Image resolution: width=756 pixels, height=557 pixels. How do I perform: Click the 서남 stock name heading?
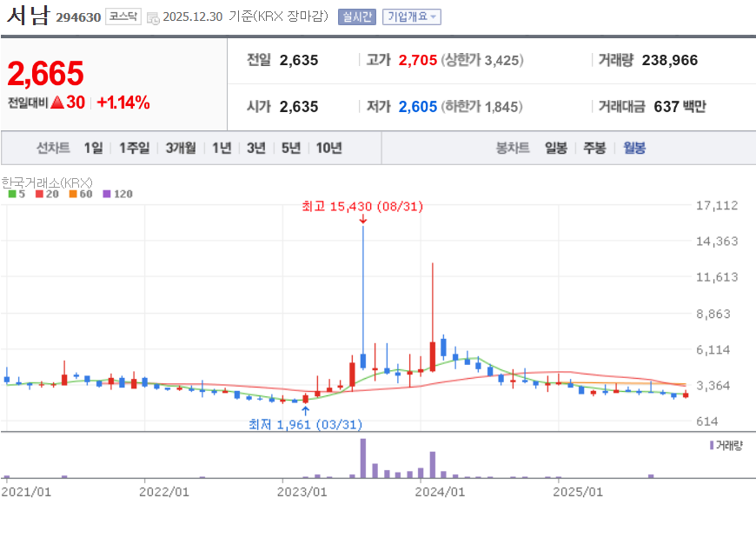[x=28, y=15]
